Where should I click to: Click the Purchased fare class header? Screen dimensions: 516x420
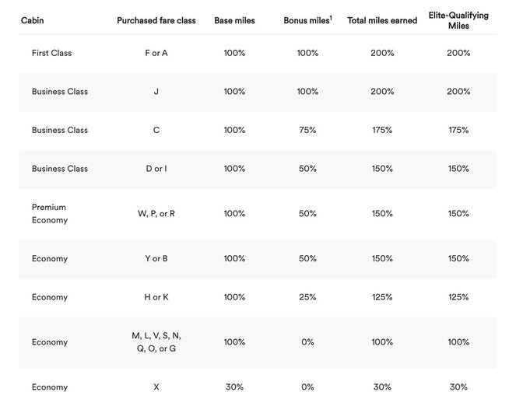(x=156, y=20)
